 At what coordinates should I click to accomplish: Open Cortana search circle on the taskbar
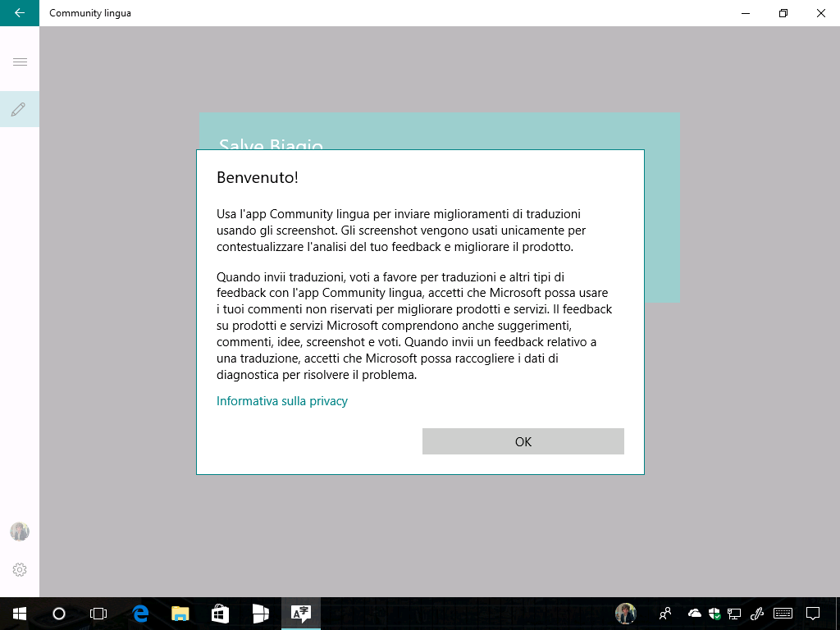(59, 614)
